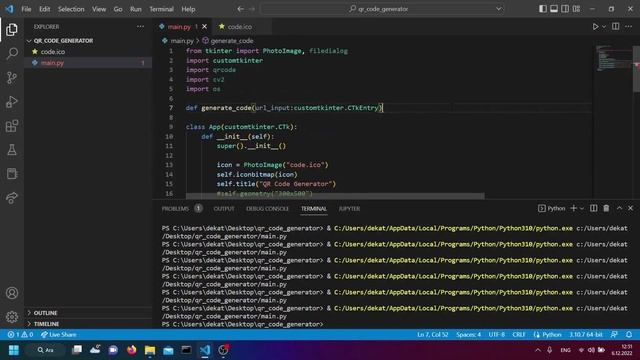The width and height of the screenshot is (640, 360).
Task: Toggle the primary side bar
Action: (543, 9)
